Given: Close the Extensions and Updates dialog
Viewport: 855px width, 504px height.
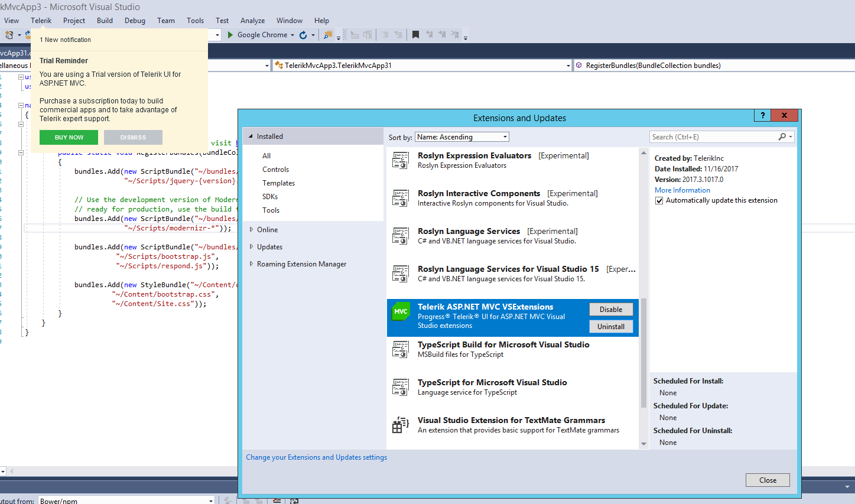Looking at the screenshot, I should [768, 480].
